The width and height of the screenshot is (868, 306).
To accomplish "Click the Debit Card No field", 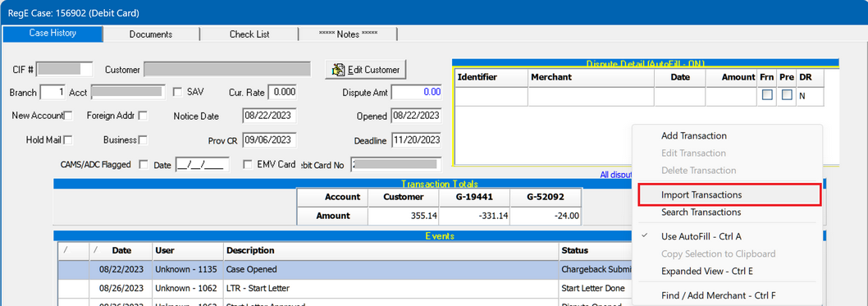I will click(x=395, y=164).
